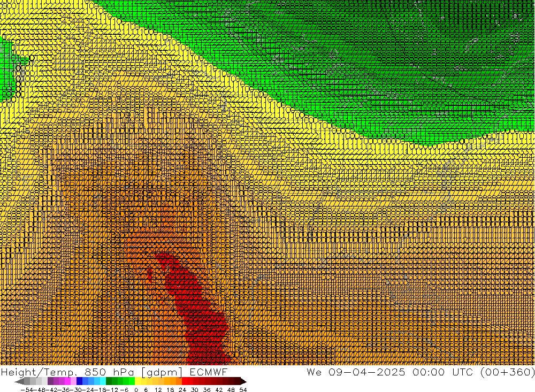Click the legend value '-54' at the scale start
Screen dimensions: 535x392
point(27,390)
